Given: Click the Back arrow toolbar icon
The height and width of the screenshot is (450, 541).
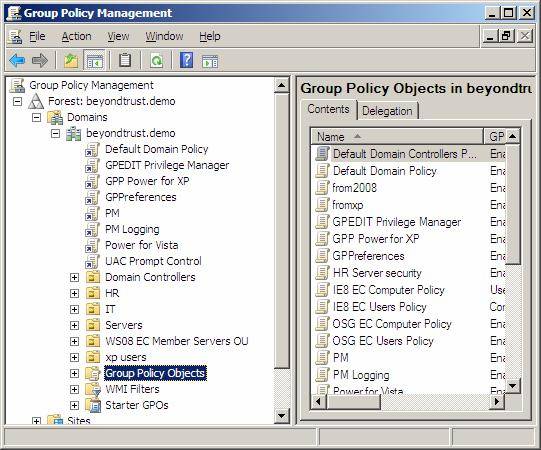Looking at the screenshot, I should click(x=17, y=60).
